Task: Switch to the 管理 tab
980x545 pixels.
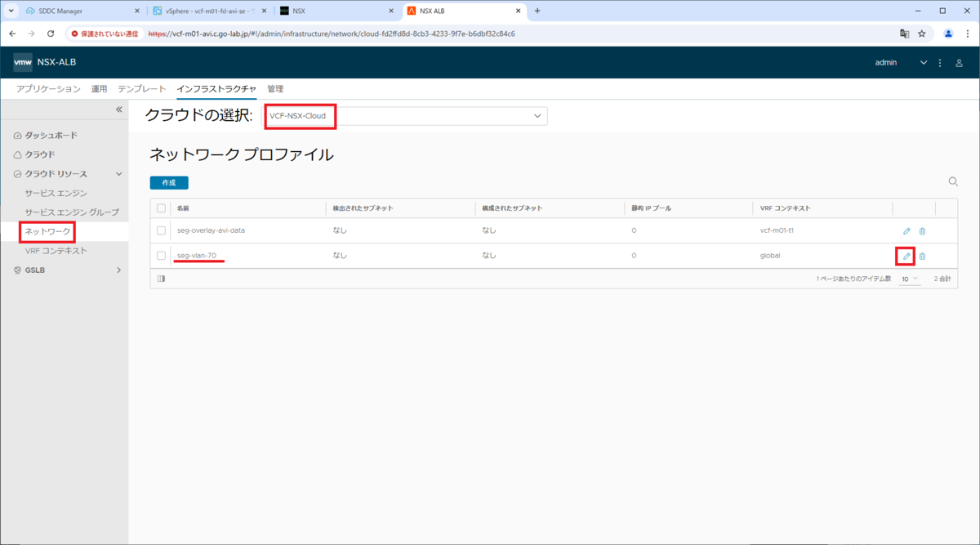Action: 275,88
